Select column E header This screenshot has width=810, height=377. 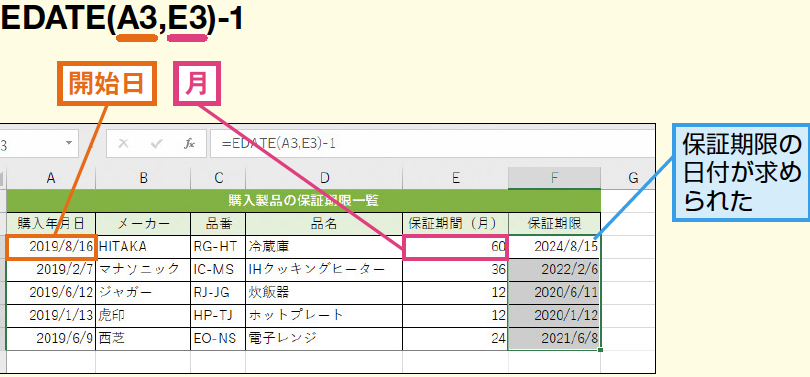pos(456,178)
